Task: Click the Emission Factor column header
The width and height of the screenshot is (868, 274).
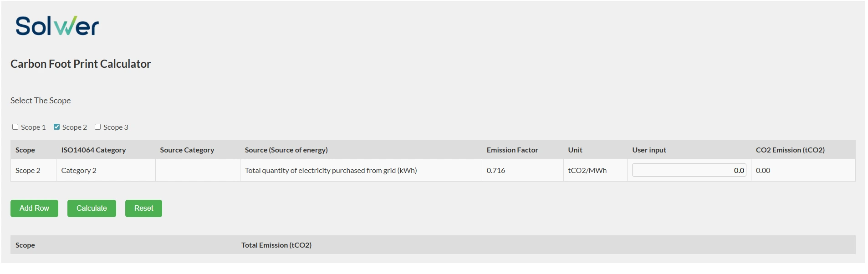Action: pos(512,150)
